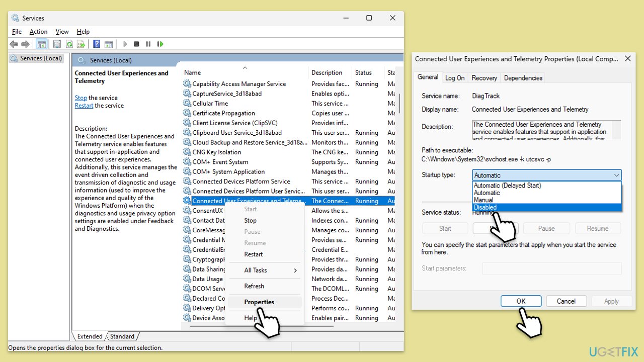Sort services by Description column header
644x362 pixels.
click(x=330, y=72)
